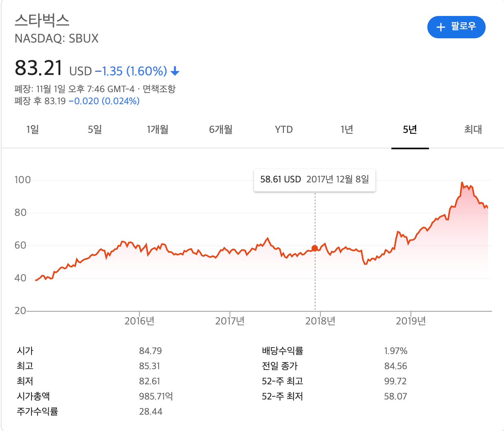Screen dimensions: 504x431
Task: Click the 스타벅스 company title
Action: (x=42, y=20)
